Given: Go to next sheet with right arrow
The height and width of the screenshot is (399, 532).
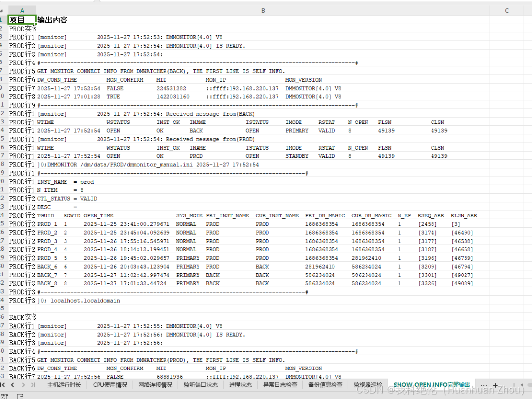Looking at the screenshot, I should click(23, 385).
